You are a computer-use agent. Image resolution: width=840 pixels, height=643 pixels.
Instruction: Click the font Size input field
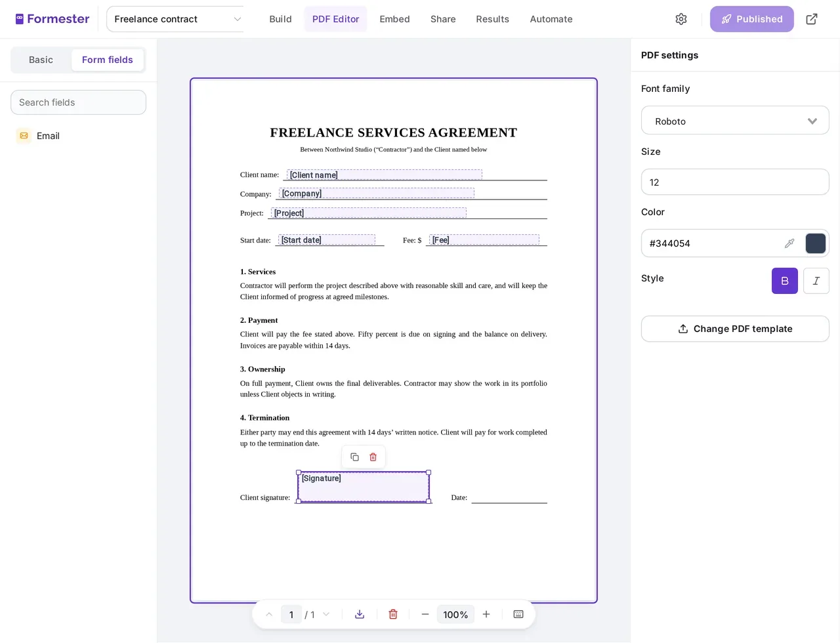tap(735, 182)
